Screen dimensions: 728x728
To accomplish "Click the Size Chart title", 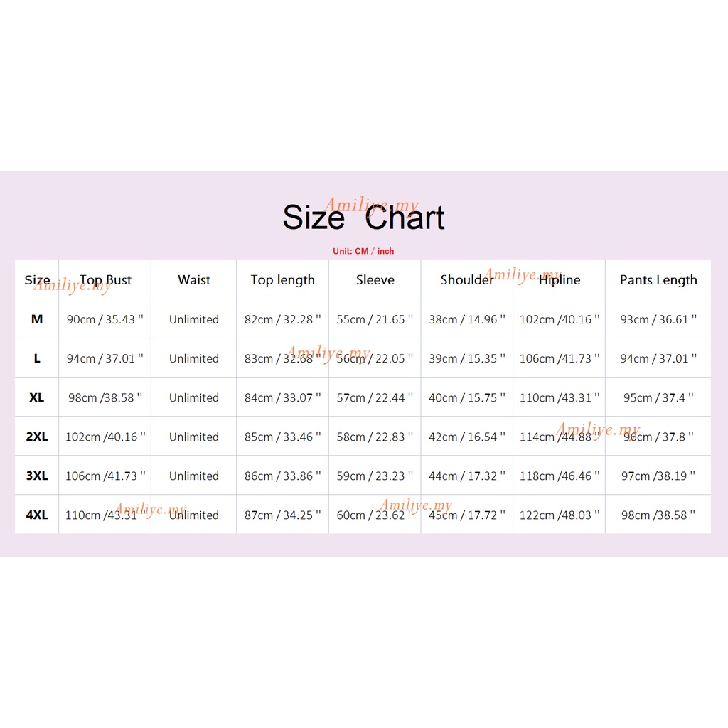I will [363, 218].
